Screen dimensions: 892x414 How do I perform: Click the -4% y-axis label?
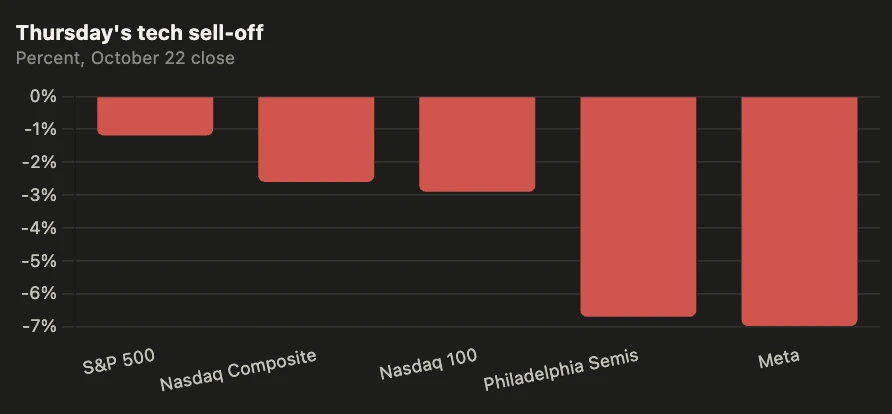click(40, 228)
